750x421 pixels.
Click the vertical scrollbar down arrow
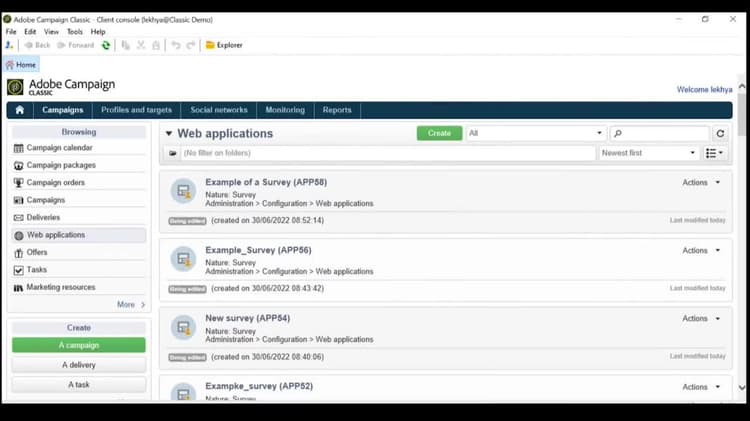(x=741, y=388)
